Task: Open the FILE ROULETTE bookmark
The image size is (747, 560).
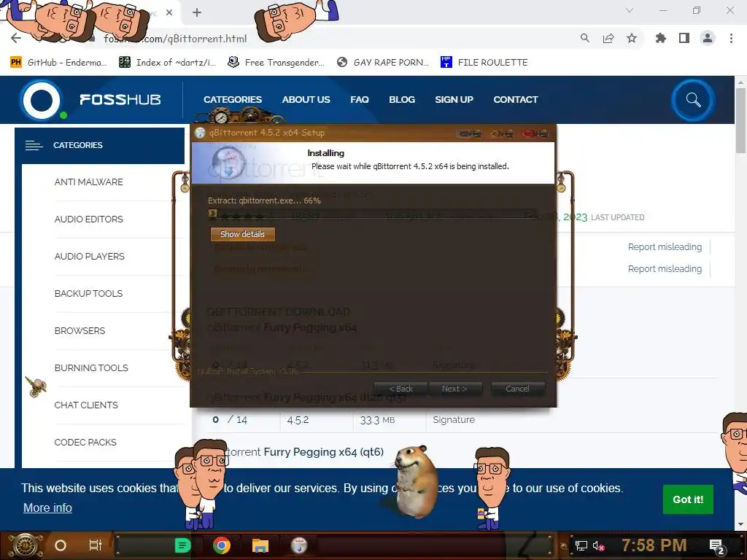Action: 484,63
